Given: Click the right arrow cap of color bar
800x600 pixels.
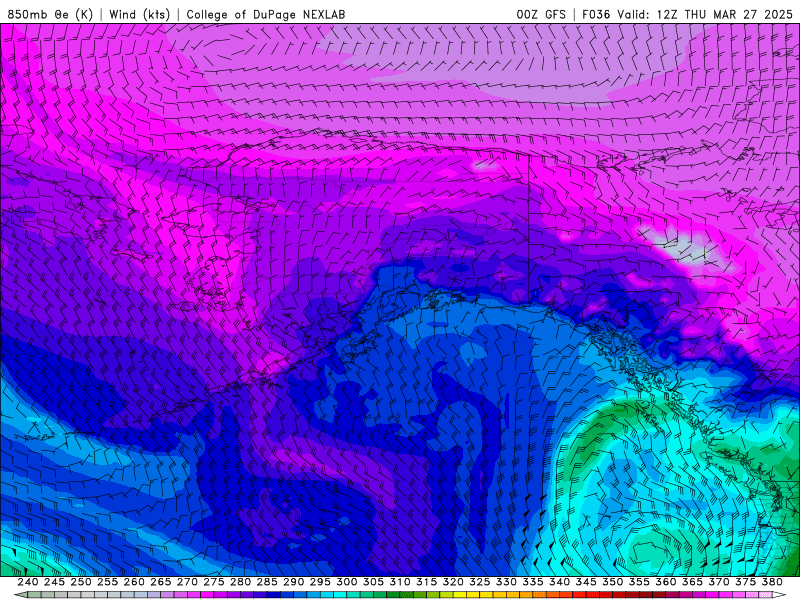Looking at the screenshot, I should (x=779, y=595).
